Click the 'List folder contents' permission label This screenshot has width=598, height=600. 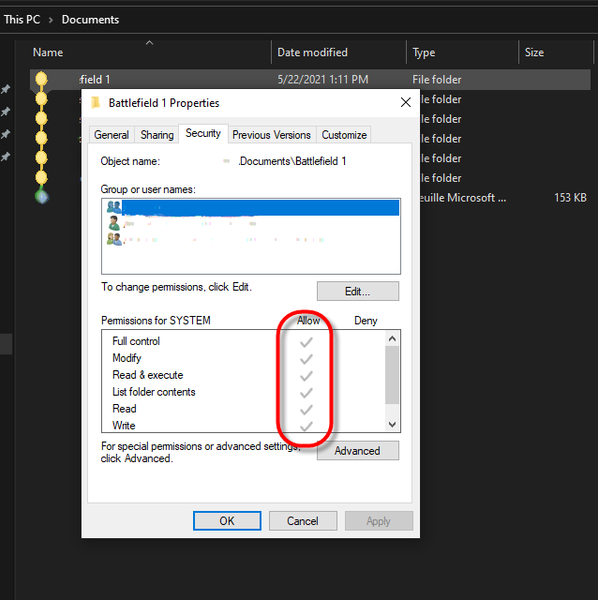tap(154, 392)
